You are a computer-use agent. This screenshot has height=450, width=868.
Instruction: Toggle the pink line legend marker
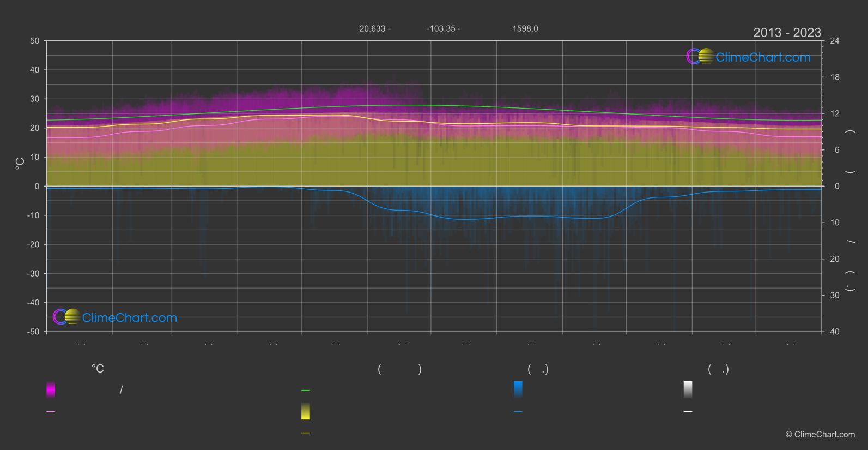pos(51,412)
